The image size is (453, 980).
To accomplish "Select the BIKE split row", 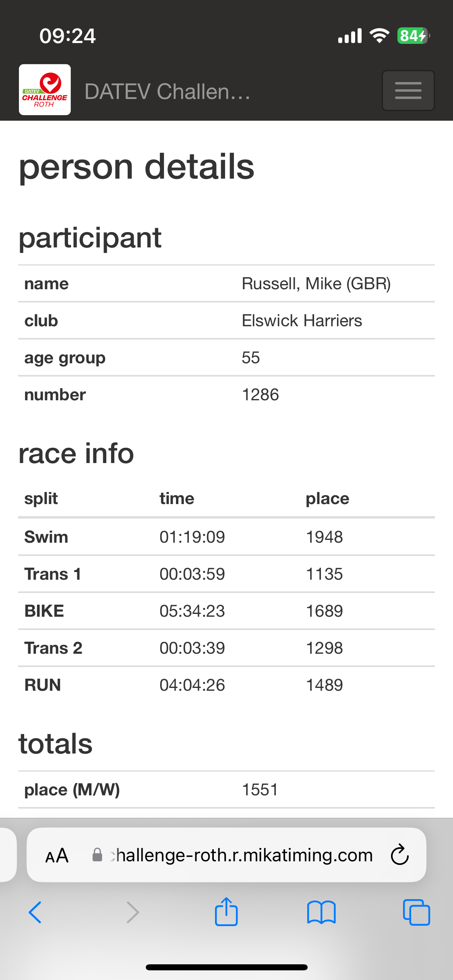I will coord(226,611).
